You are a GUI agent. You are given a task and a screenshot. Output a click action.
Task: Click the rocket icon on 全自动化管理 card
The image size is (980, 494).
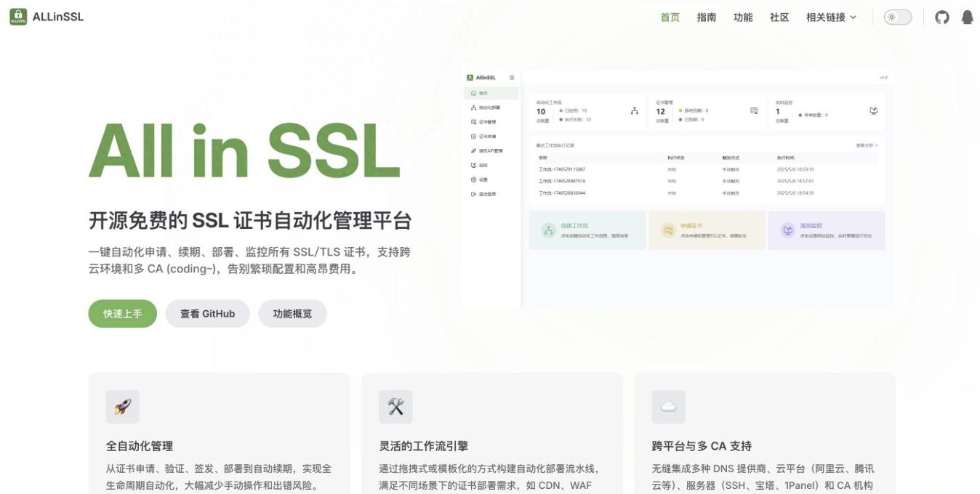(123, 407)
